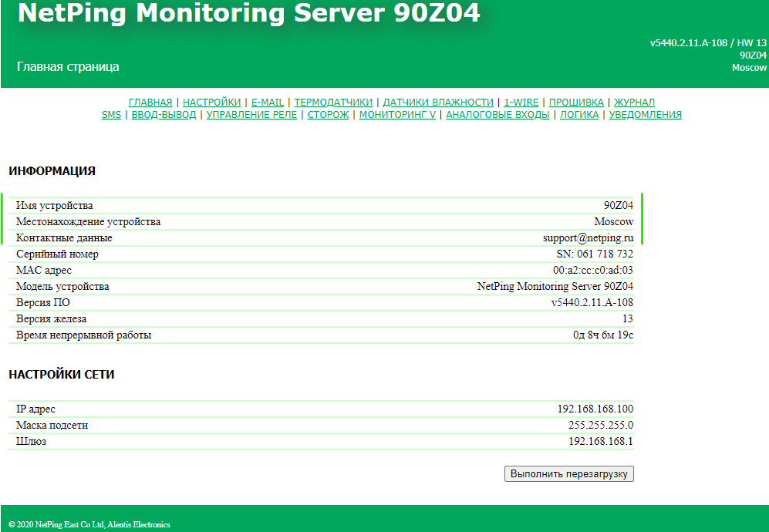View the ЖУРНАЛ log page
This screenshot has width=769, height=532.
pyautogui.click(x=634, y=102)
